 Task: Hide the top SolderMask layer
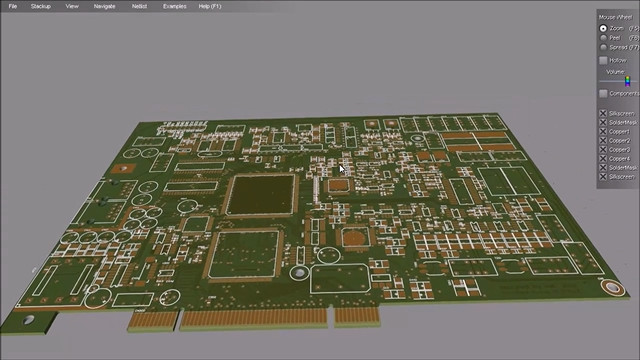[603, 122]
